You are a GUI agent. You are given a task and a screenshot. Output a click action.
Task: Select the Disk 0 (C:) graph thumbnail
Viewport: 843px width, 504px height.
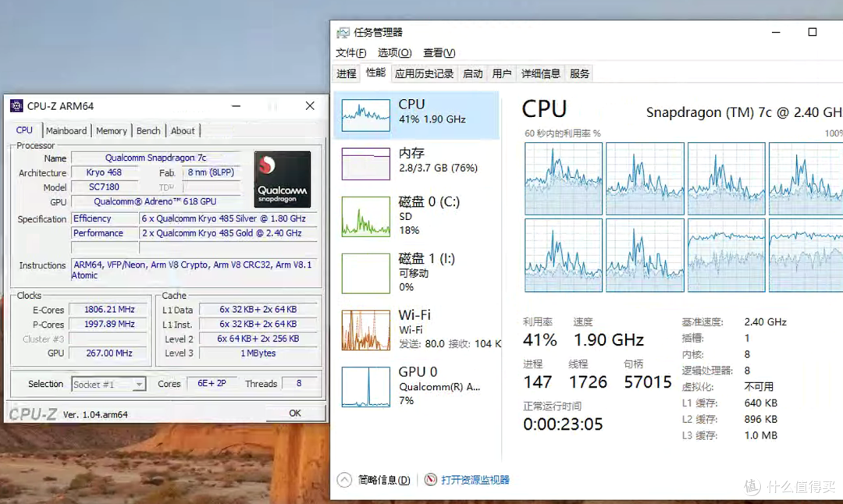pyautogui.click(x=365, y=217)
